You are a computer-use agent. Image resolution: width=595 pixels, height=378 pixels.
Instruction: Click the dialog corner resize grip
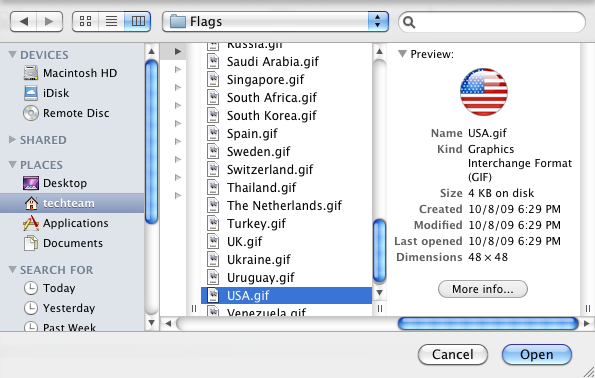coord(589,372)
